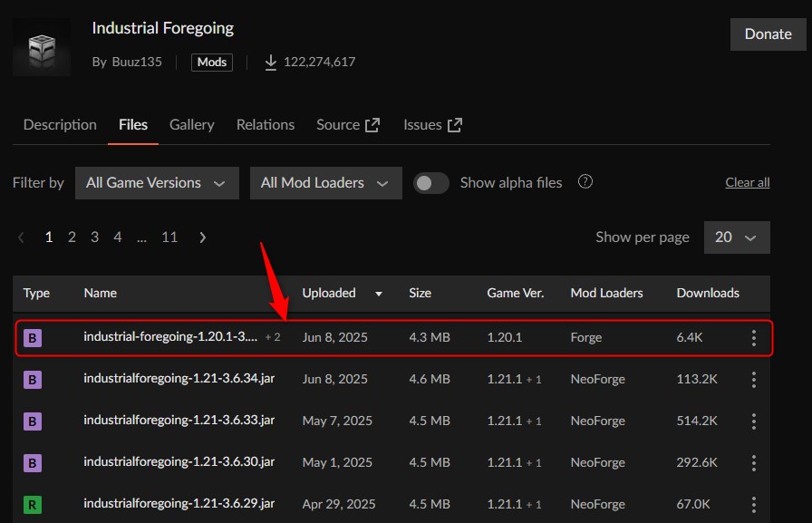Open more options for industrialforegoing-1.21-3.6.29.jar
Image resolution: width=812 pixels, height=523 pixels.
coord(753,504)
